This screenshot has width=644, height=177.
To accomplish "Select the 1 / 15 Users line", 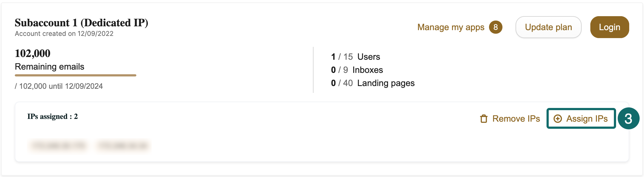I will [355, 57].
